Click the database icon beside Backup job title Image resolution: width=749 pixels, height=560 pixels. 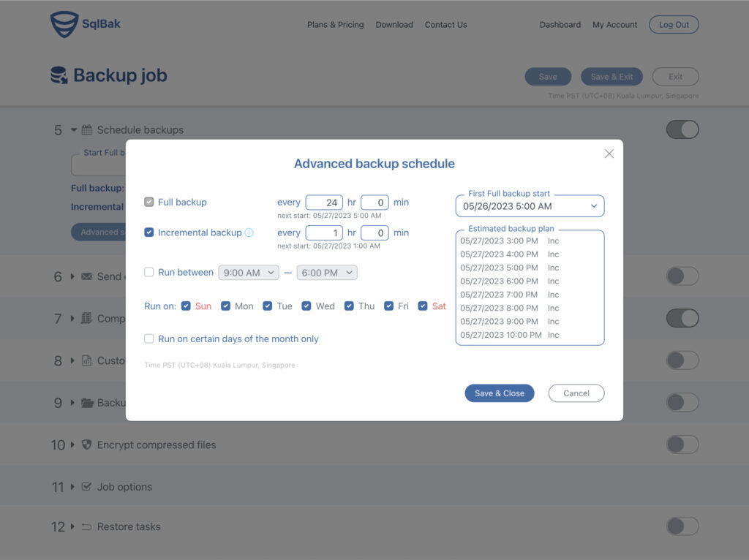click(59, 75)
